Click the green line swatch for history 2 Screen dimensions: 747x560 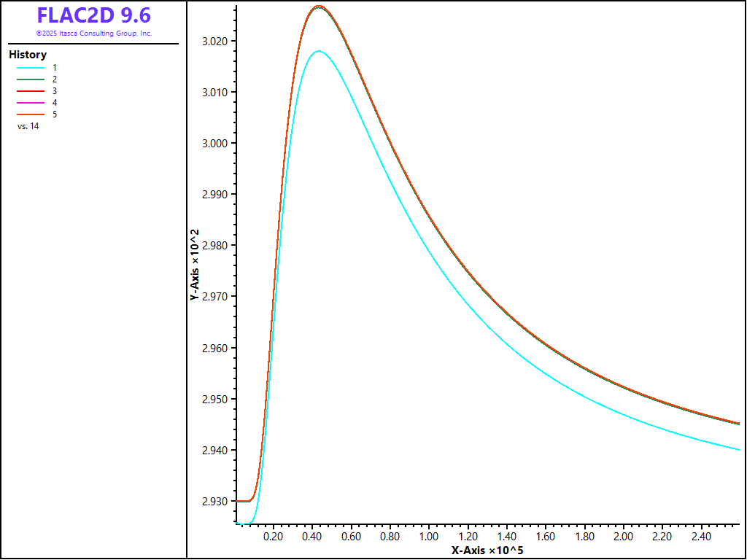[26, 79]
